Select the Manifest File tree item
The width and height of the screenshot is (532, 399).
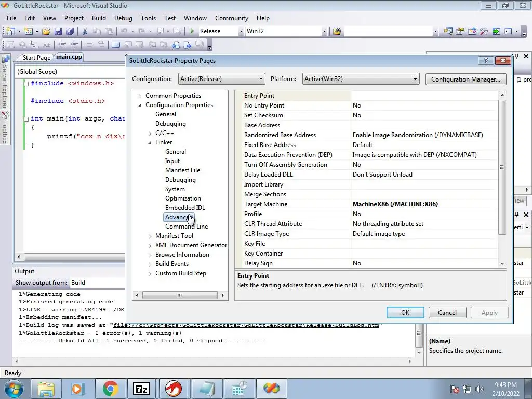coord(182,170)
